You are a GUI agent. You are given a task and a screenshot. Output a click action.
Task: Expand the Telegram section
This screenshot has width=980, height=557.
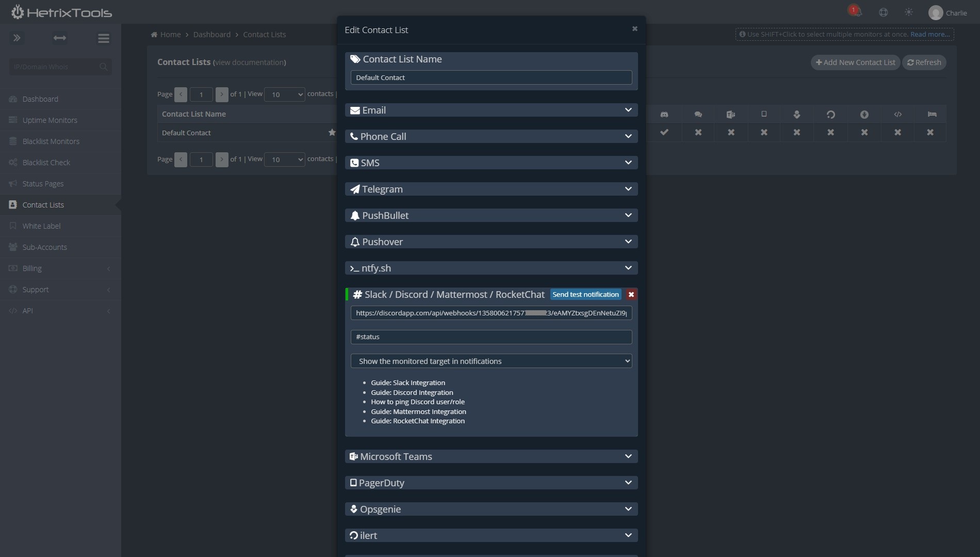(491, 189)
